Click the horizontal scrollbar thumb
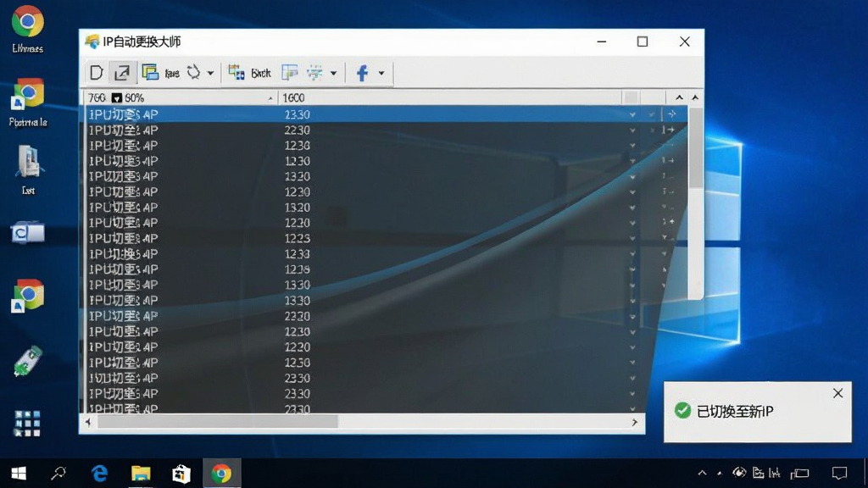Image resolution: width=868 pixels, height=488 pixels. pyautogui.click(x=218, y=422)
